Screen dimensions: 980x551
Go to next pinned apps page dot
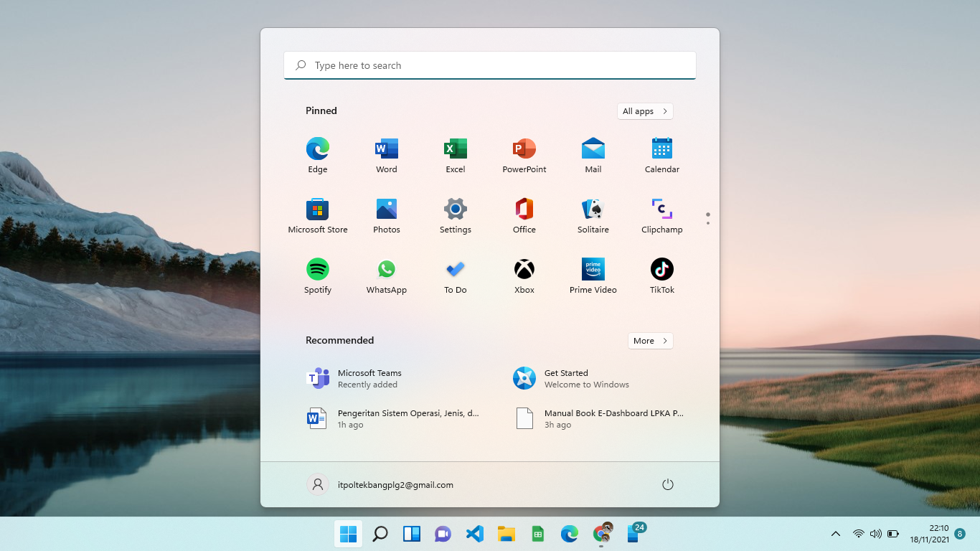point(708,223)
